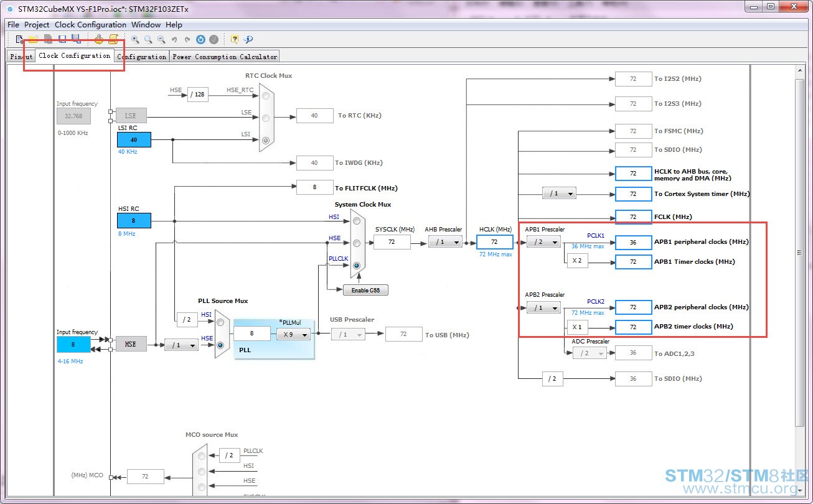Click the Save Project As icon

[x=76, y=39]
